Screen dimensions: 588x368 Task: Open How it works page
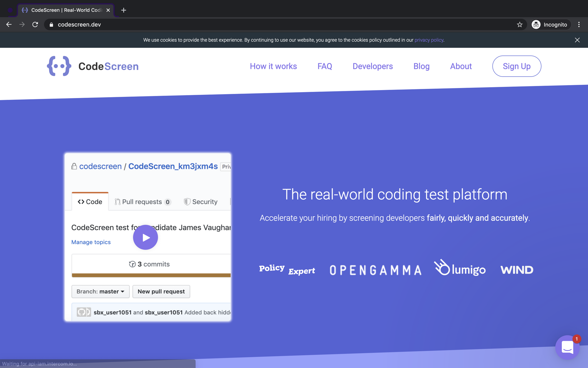[x=273, y=66]
